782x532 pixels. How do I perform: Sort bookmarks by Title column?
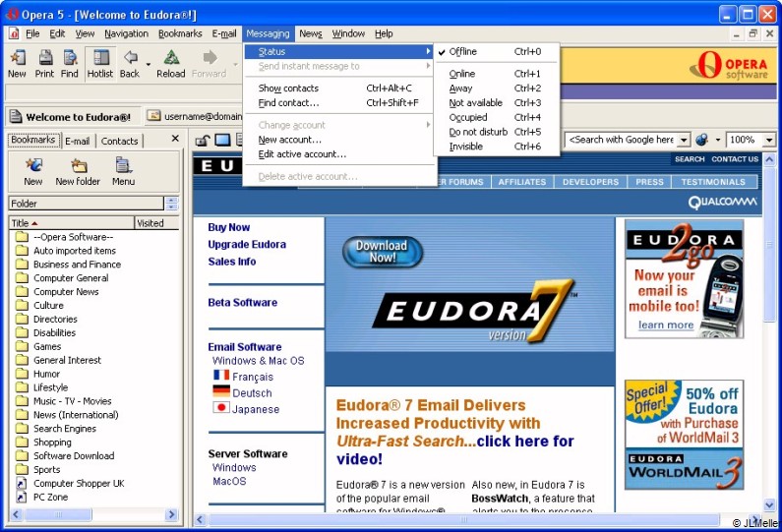click(x=72, y=223)
